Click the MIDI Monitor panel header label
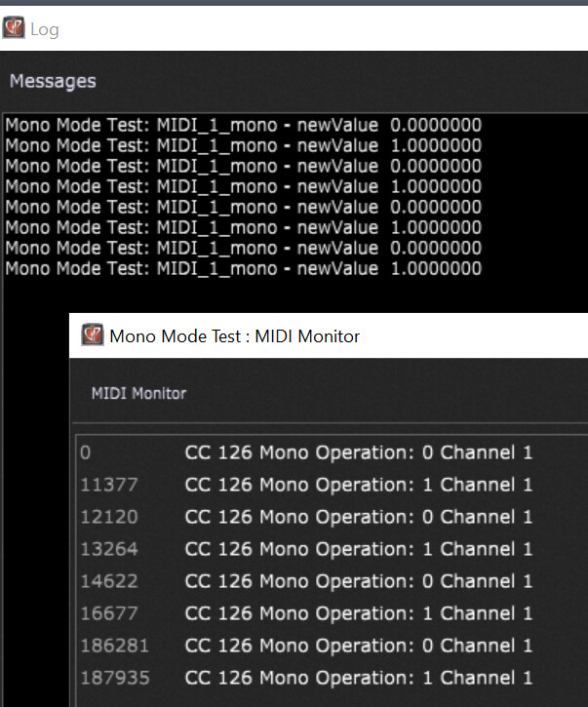588x707 pixels. tap(138, 393)
